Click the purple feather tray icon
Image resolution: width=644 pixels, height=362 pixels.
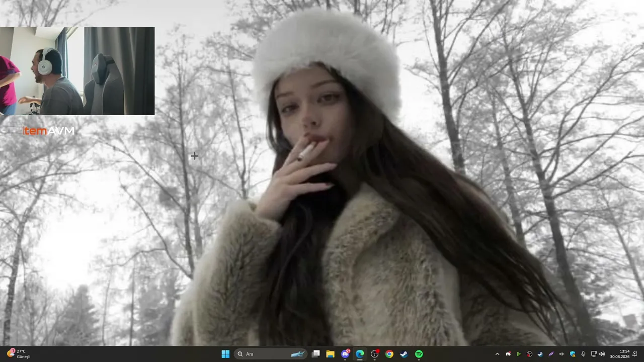click(x=551, y=354)
